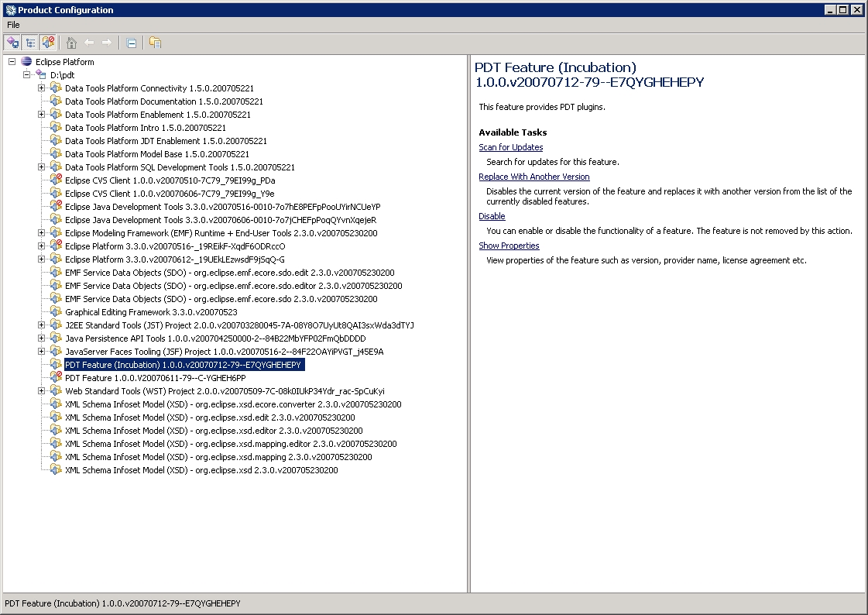Click disabled Eclipse CVS Client _PDa feature icon
The image size is (868, 615).
coord(56,180)
